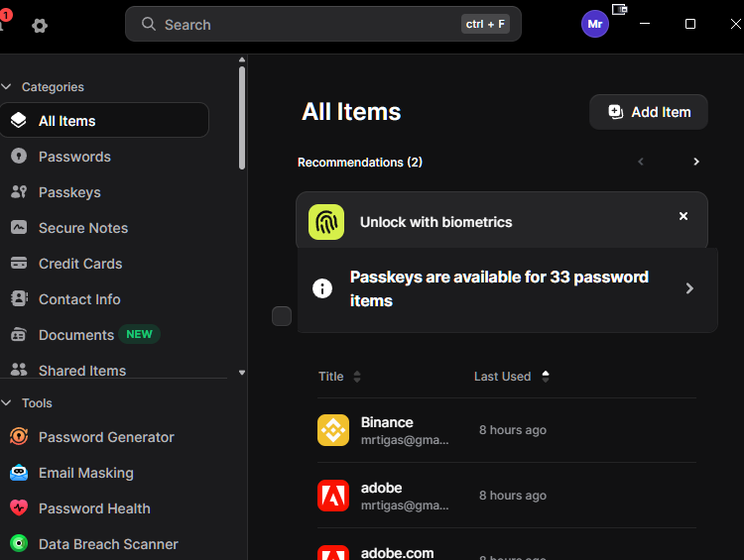Open the Documents category

pos(76,335)
